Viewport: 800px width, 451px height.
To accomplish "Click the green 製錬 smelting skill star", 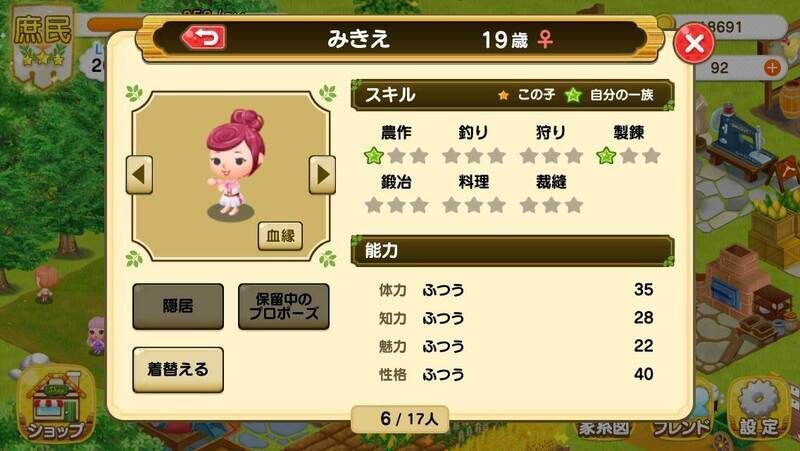I will [606, 156].
